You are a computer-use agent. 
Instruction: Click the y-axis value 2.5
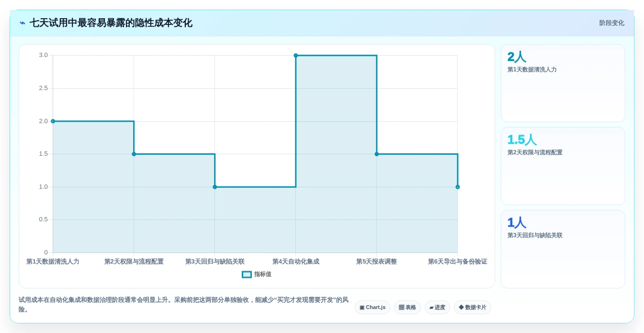[x=44, y=88]
